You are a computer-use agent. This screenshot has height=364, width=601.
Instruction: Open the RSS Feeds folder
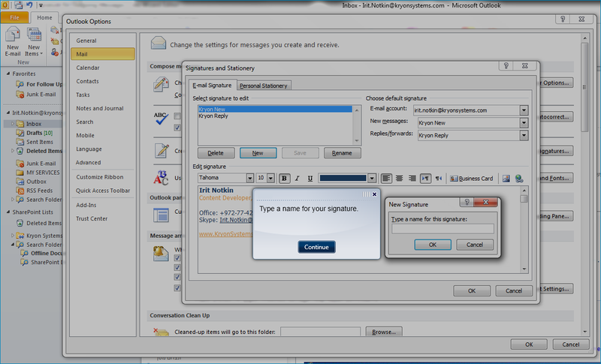35,191
